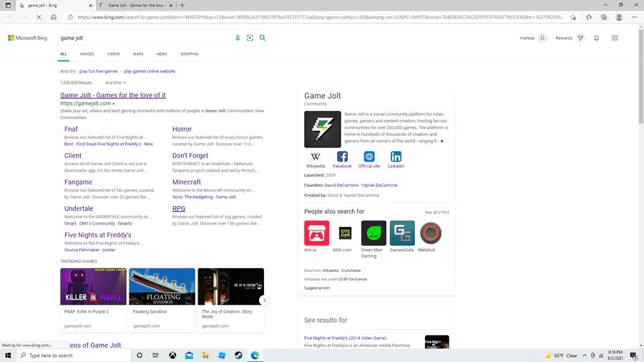
Task: Open Task View on taskbar
Action: click(x=155, y=356)
